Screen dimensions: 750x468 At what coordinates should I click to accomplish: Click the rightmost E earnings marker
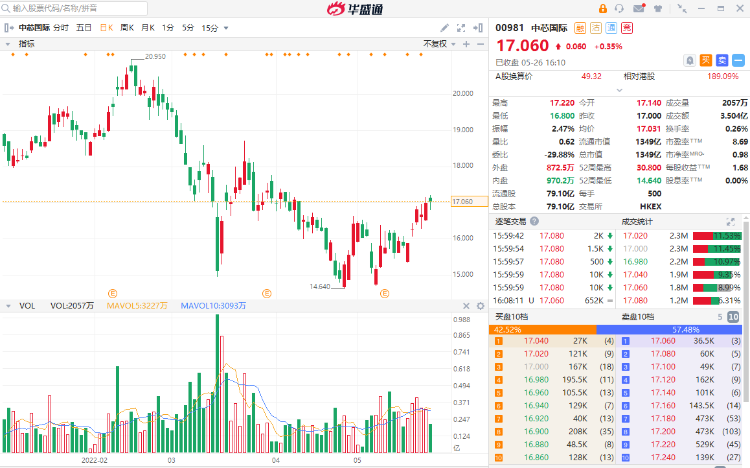pos(384,293)
